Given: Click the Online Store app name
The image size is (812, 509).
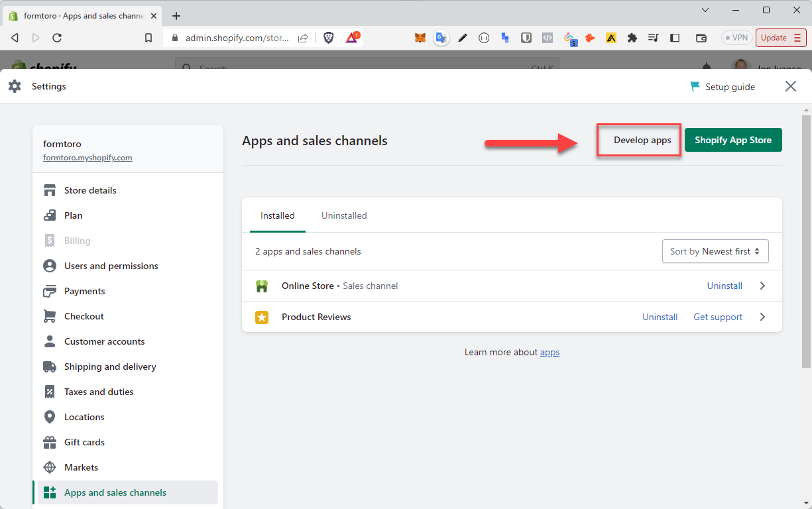Looking at the screenshot, I should pos(308,286).
